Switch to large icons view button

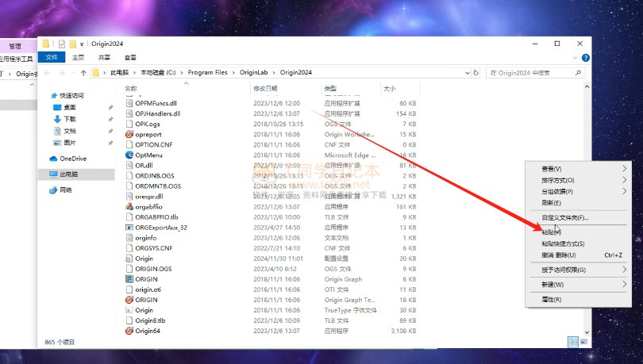pos(584,341)
